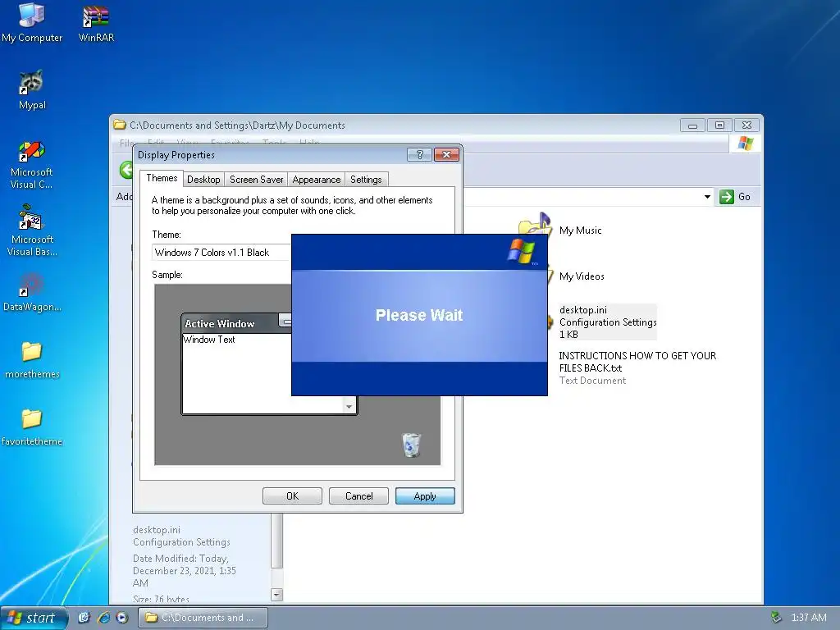This screenshot has height=630, width=840.
Task: Click the Recycle Bin in theme sample
Action: (x=411, y=445)
